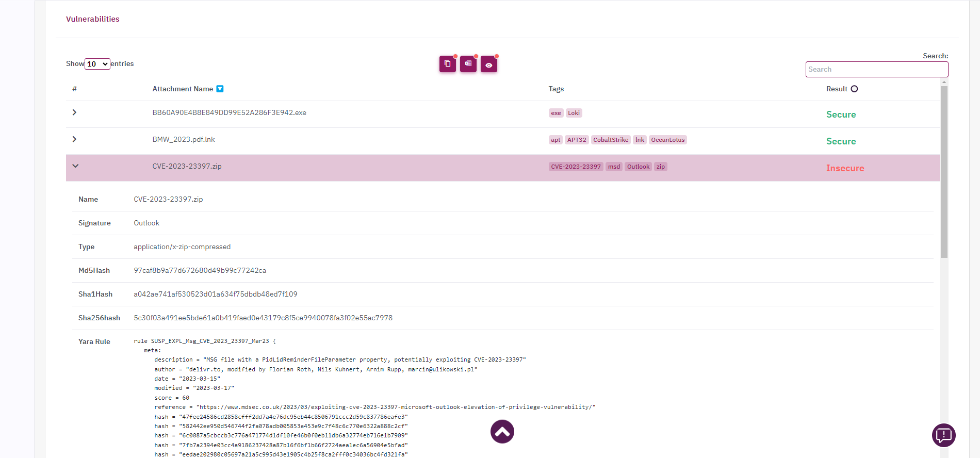Click the Yara rule reference URL line
980x458 pixels.
(375, 407)
